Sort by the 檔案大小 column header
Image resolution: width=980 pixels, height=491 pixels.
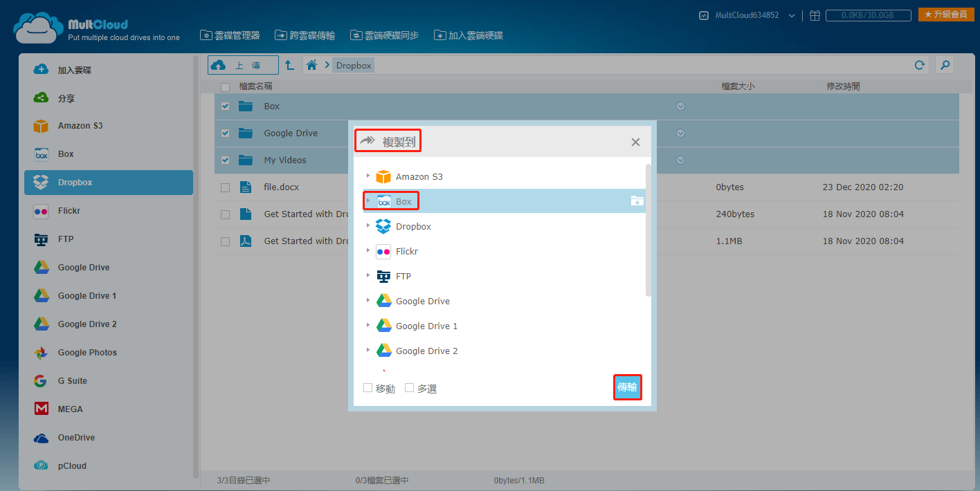[738, 86]
